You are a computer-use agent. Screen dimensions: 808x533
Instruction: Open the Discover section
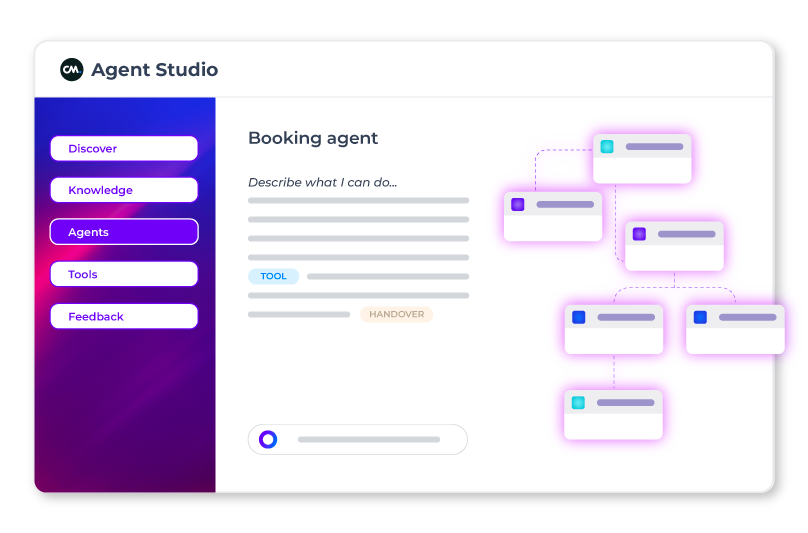click(124, 148)
